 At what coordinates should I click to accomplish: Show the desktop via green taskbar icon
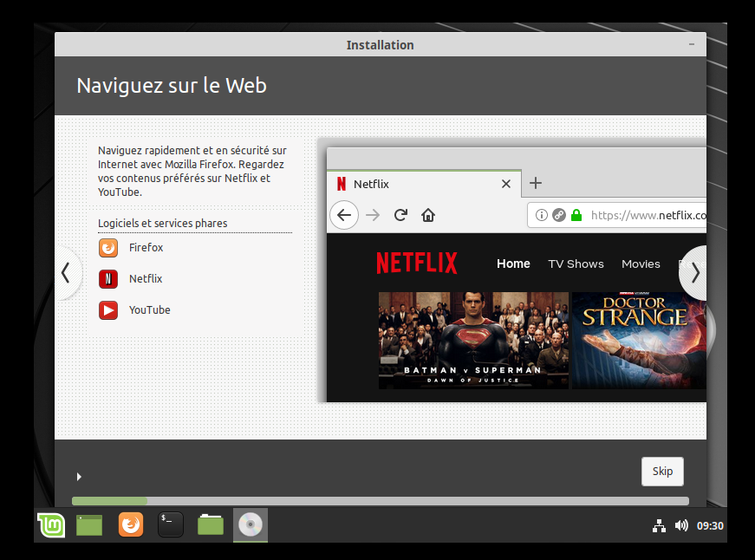point(89,524)
